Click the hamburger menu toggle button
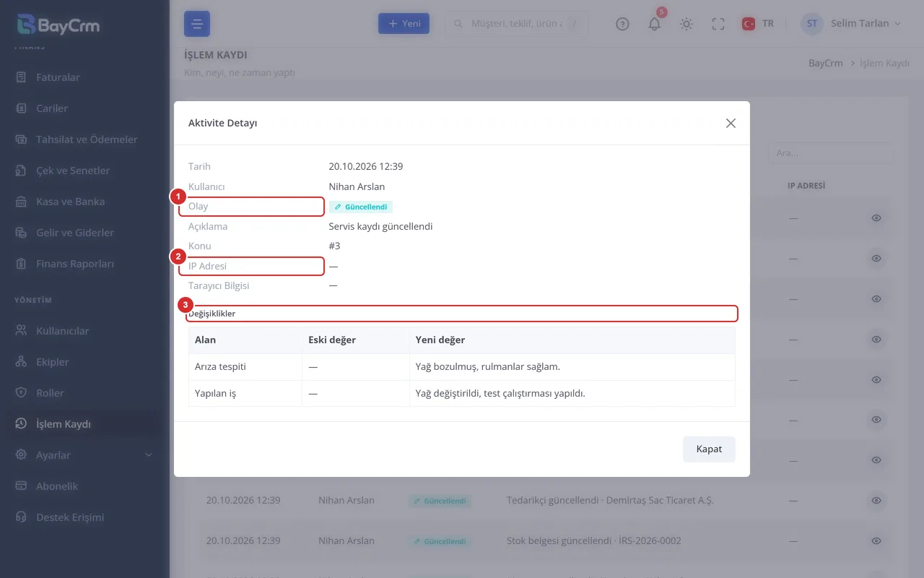The image size is (924, 578). 197,24
